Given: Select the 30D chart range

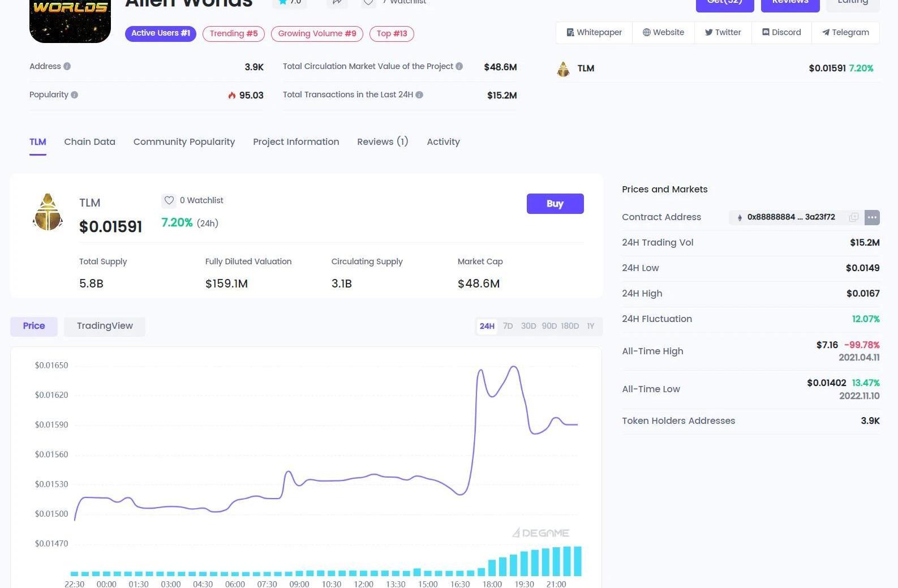Looking at the screenshot, I should tap(529, 326).
